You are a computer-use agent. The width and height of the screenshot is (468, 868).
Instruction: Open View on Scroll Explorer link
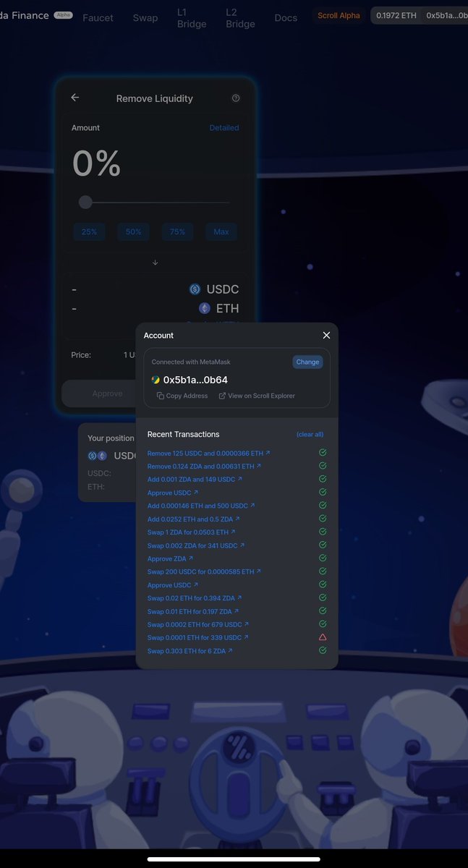click(x=257, y=396)
